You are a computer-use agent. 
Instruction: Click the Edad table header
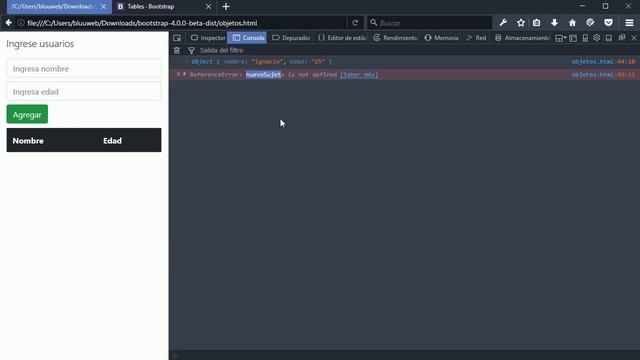[112, 141]
